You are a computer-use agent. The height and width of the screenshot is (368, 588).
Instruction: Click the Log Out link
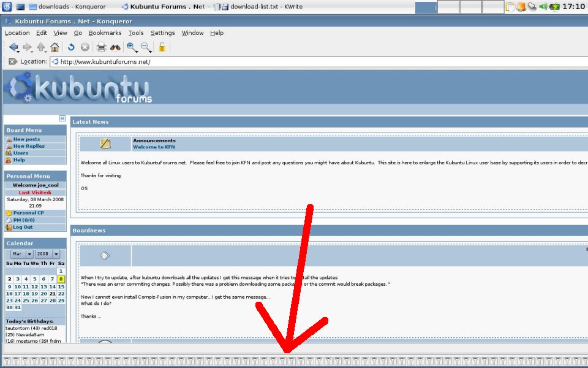(23, 227)
